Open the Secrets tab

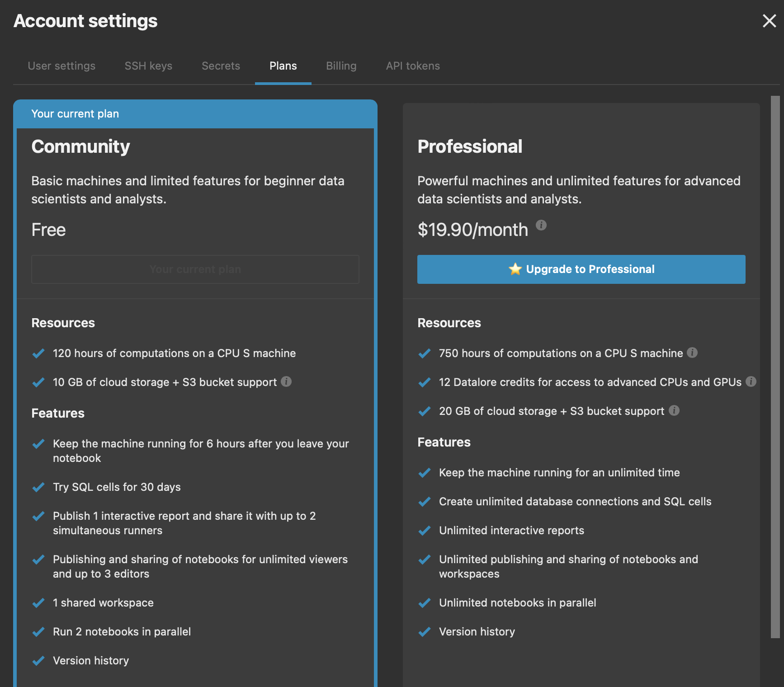pyautogui.click(x=221, y=66)
